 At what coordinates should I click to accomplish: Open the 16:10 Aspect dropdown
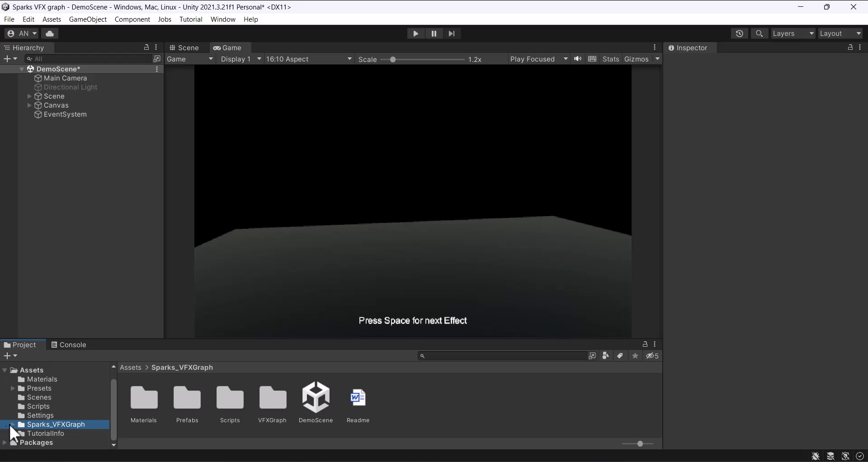[x=309, y=59]
